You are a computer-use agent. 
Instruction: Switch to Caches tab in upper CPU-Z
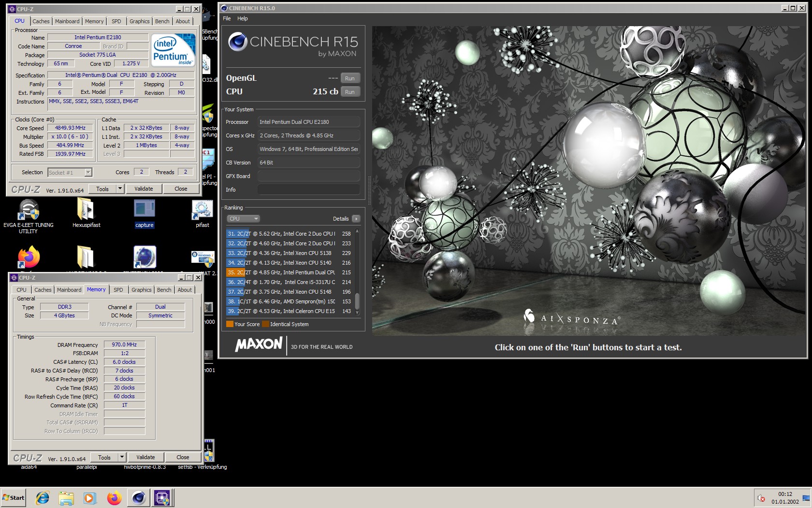click(41, 21)
